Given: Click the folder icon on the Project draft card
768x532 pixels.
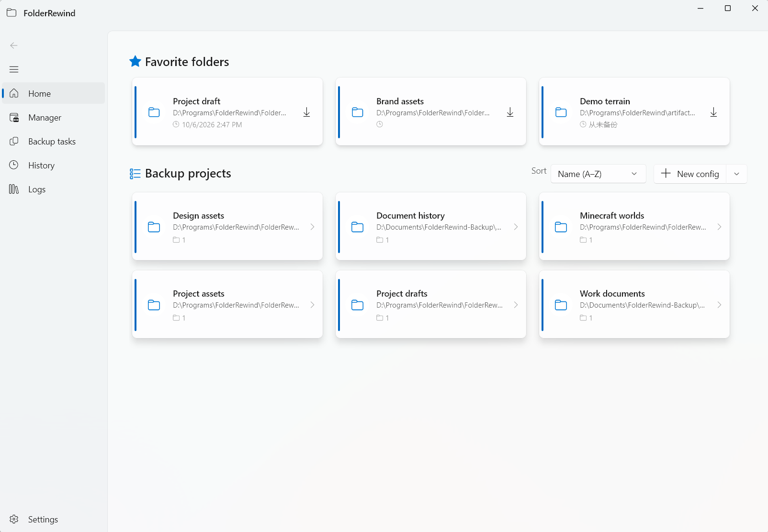Looking at the screenshot, I should click(154, 112).
